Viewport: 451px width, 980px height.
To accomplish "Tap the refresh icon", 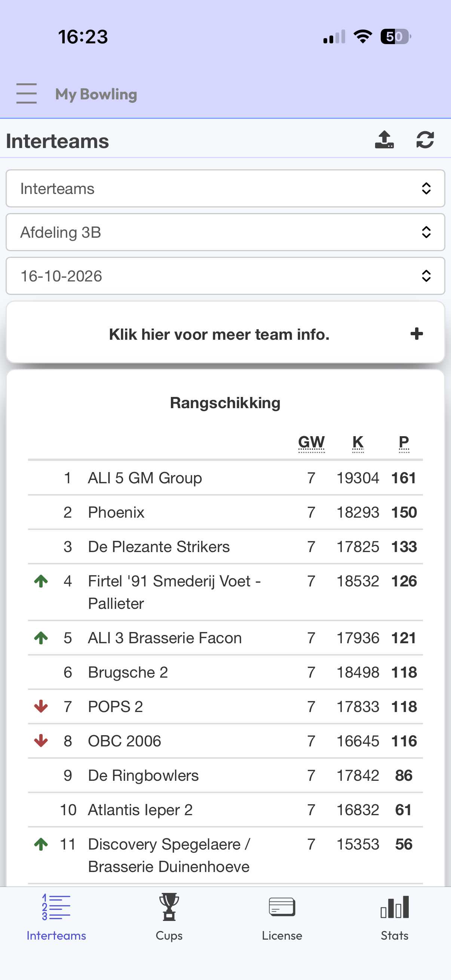I will point(425,140).
